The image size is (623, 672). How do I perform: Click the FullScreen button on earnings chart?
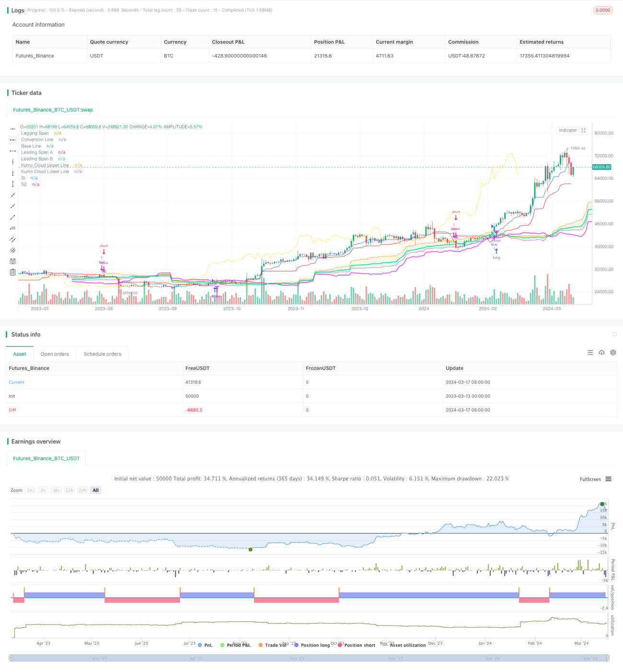590,479
